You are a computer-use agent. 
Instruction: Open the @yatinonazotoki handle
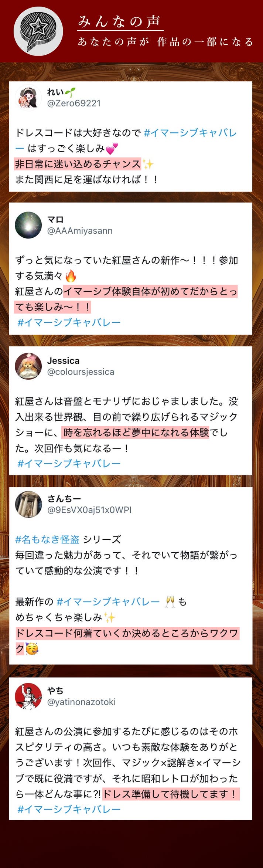click(81, 702)
